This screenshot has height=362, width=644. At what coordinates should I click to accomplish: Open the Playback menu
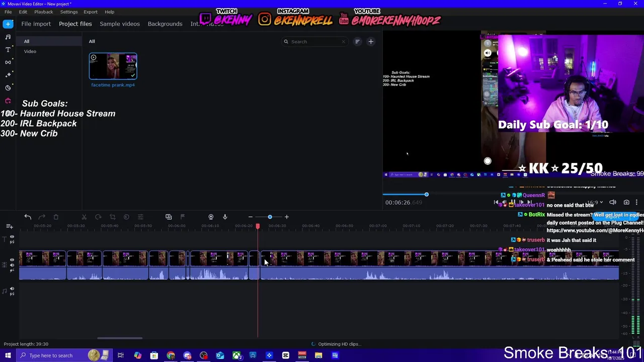[44, 12]
